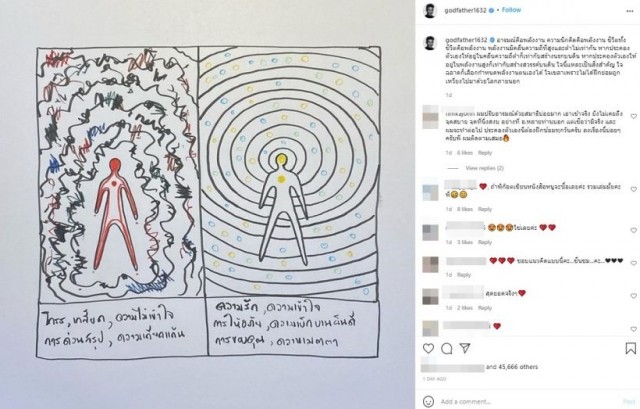Open the emoji picker smiley icon
This screenshot has width=640, height=409.
tap(428, 401)
